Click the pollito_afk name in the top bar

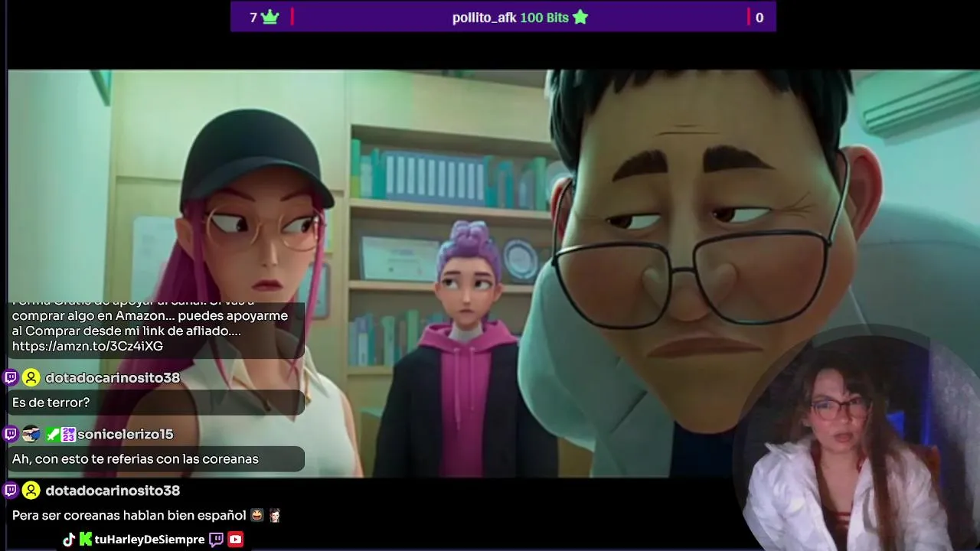point(485,18)
